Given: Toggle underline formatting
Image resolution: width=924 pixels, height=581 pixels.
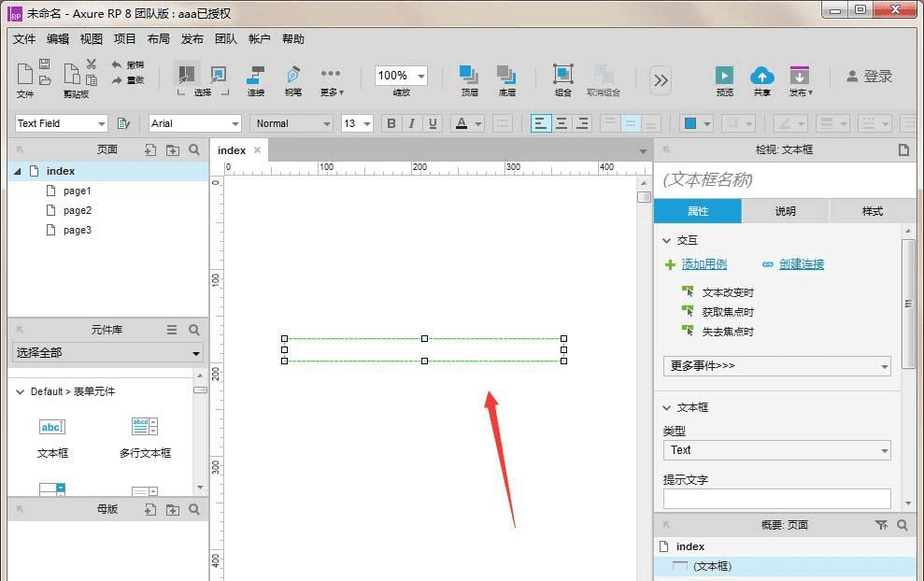Looking at the screenshot, I should (x=433, y=123).
